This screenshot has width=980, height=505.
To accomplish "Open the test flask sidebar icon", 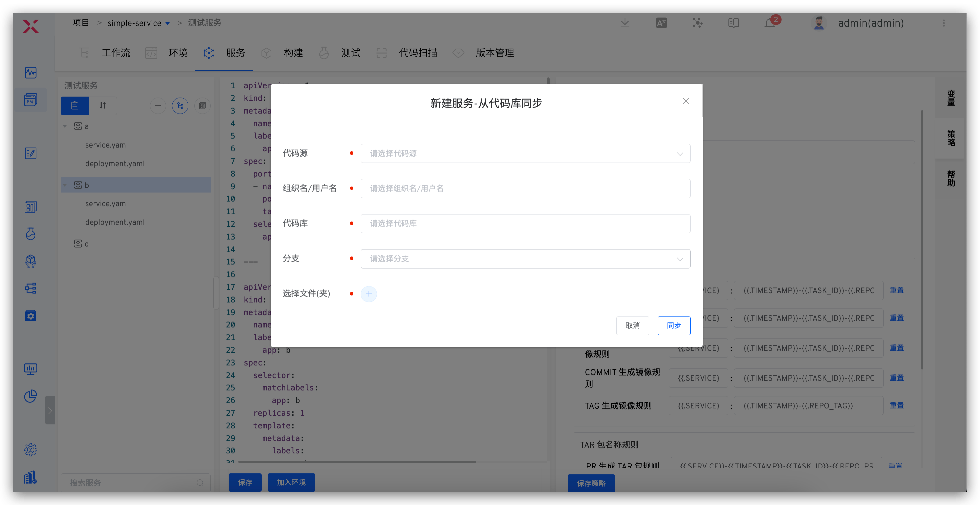I will coord(30,234).
